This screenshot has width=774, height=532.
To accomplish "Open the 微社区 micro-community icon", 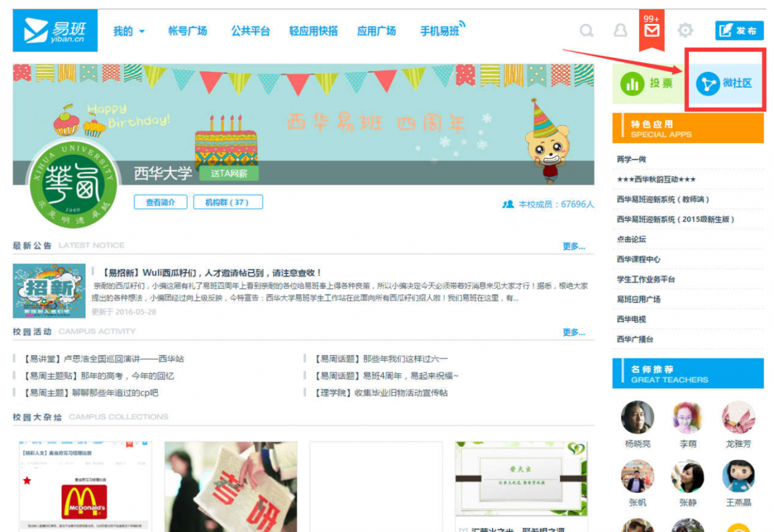I will point(724,84).
